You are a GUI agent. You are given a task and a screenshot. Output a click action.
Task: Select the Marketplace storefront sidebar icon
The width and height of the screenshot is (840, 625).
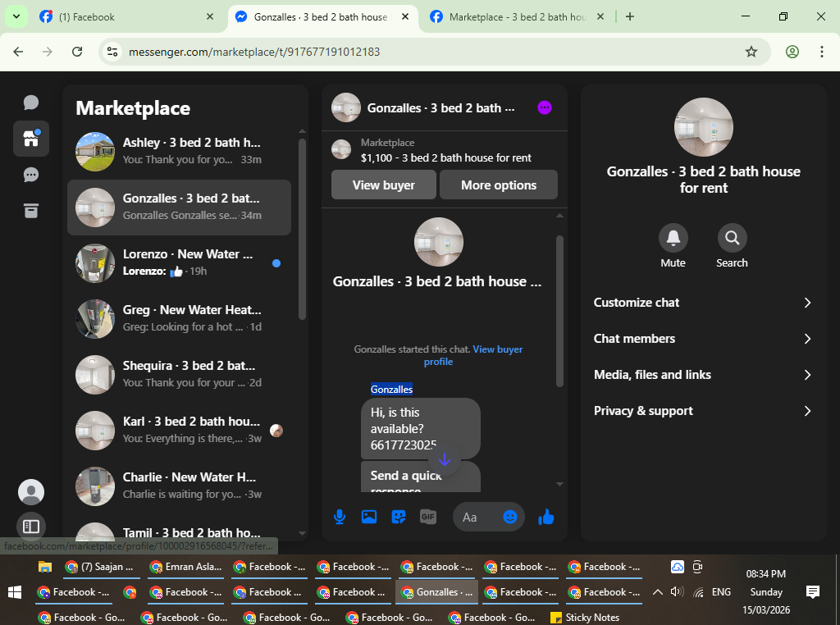pos(31,138)
